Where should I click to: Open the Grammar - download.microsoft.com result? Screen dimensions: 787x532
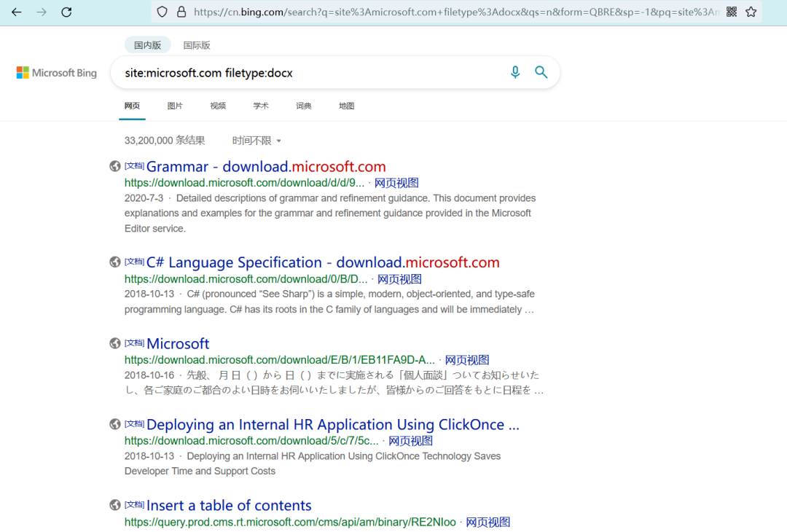coord(266,167)
